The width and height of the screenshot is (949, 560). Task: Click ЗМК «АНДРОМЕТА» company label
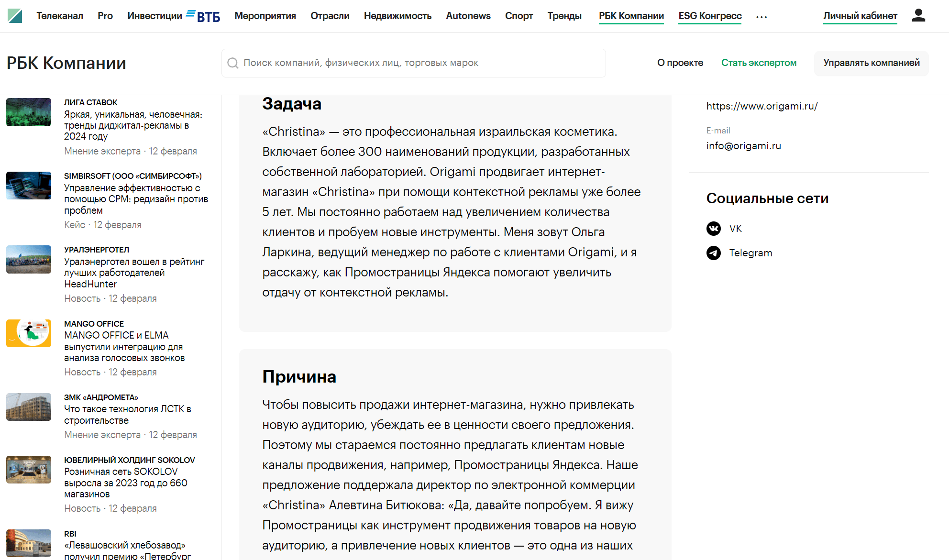[101, 397]
